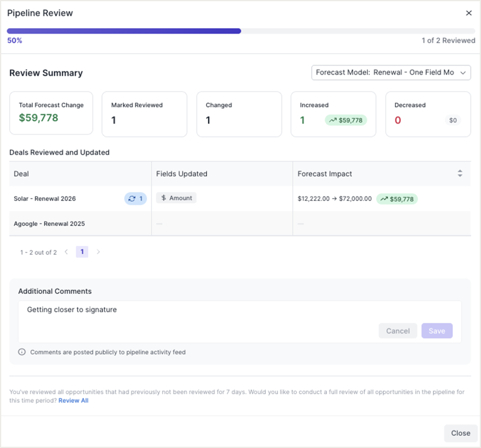This screenshot has height=448, width=481.
Task: Click the Review All link
Action: 73,400
